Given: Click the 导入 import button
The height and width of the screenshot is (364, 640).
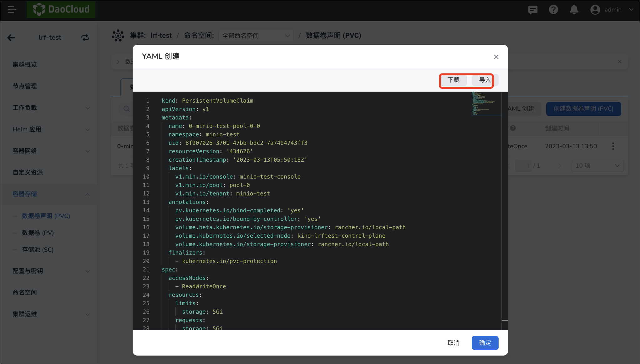Looking at the screenshot, I should click(485, 80).
